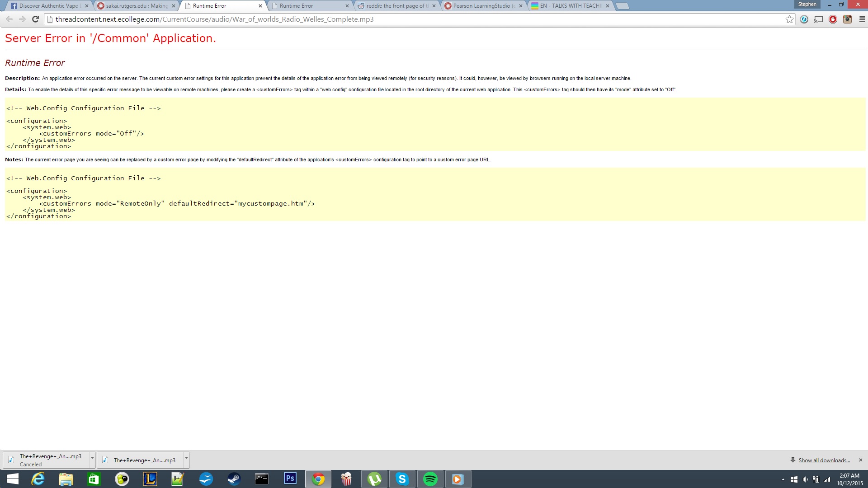Click the Stephen profile button
The height and width of the screenshot is (488, 868).
(807, 4)
